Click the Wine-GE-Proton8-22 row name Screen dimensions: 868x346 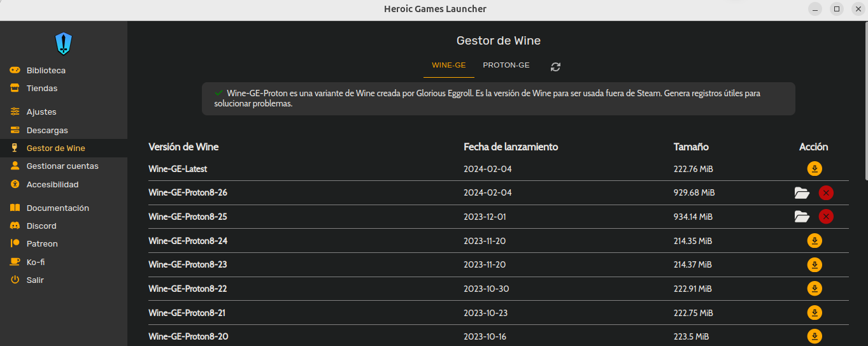tap(188, 289)
